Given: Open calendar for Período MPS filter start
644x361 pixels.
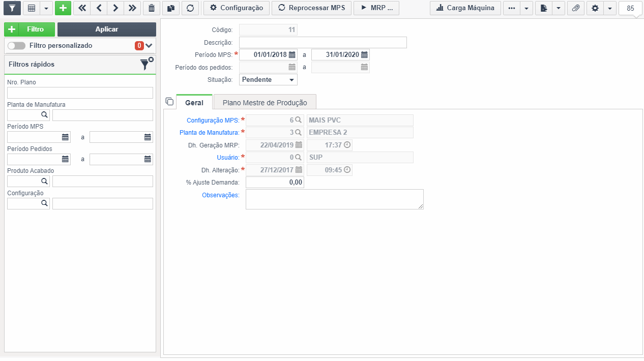Looking at the screenshot, I should click(x=65, y=137).
